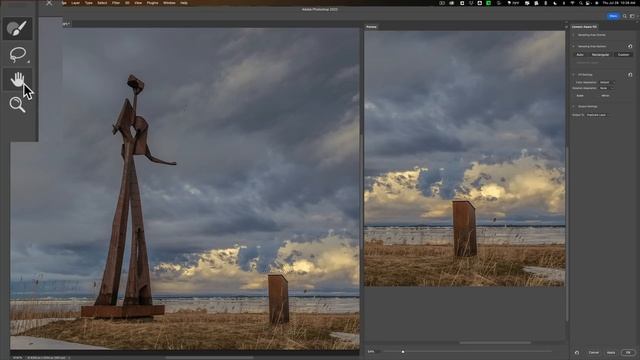Open the Help menu
The height and width of the screenshot is (360, 640).
click(184, 3)
